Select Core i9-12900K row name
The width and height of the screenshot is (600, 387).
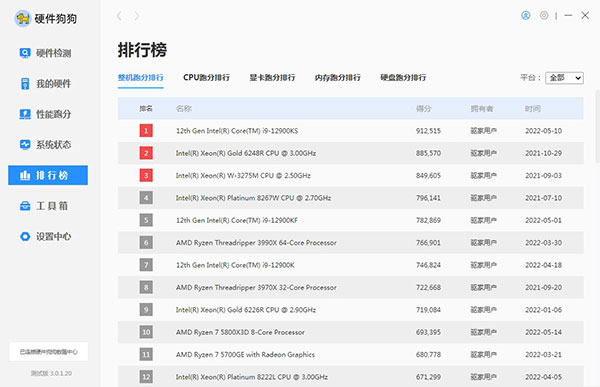point(235,265)
